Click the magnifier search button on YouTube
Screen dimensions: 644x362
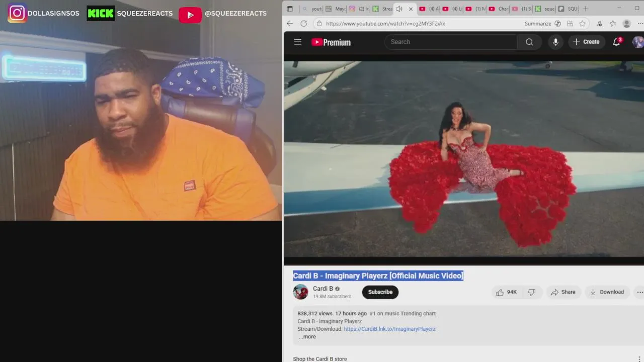pos(529,42)
